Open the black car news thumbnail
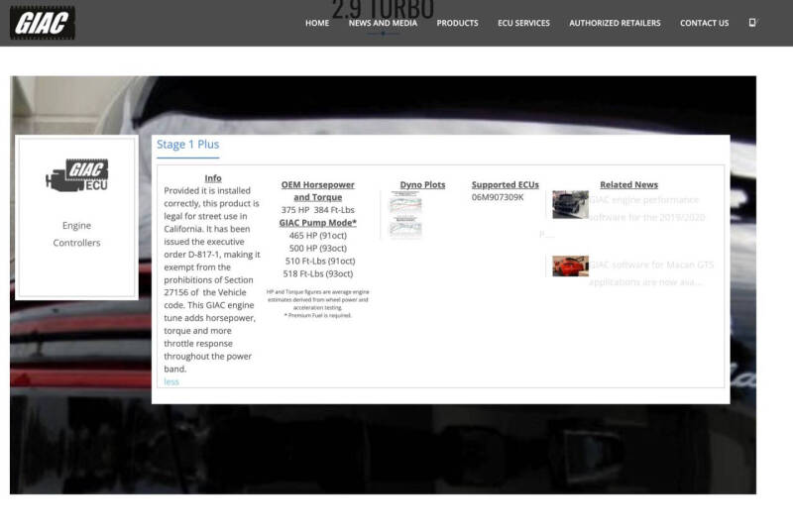The height and width of the screenshot is (532, 793). (570, 205)
